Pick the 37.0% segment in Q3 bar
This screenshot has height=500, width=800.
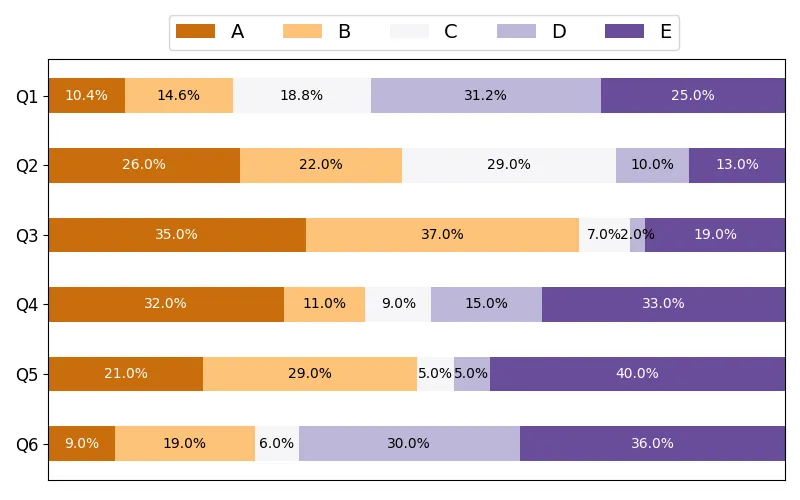[442, 235]
